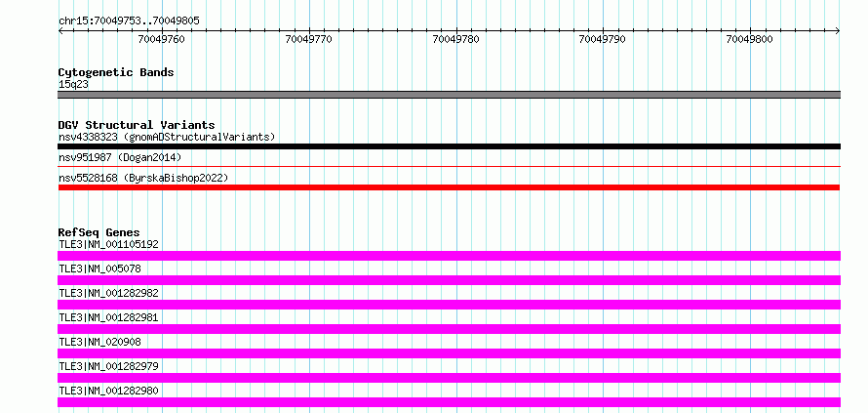Screen dimensions: 868x413
Task: Open variant nsv5528168 (ByrskaBishop2022) label
Action: point(143,178)
